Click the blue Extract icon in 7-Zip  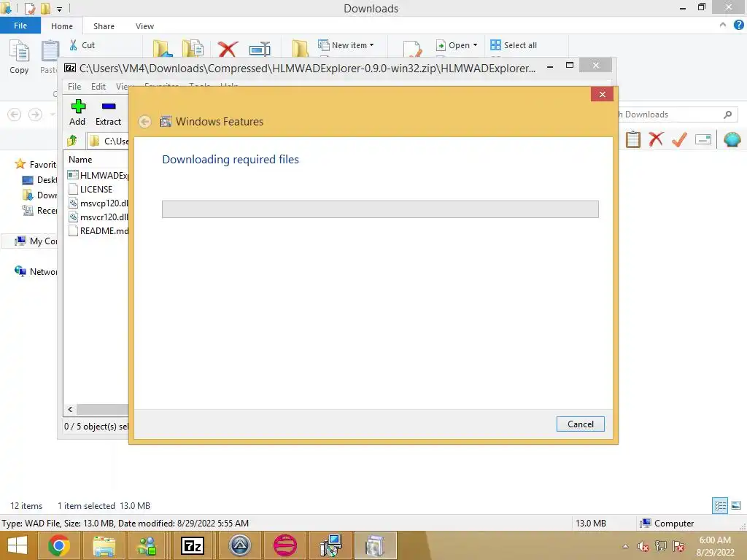pyautogui.click(x=109, y=106)
